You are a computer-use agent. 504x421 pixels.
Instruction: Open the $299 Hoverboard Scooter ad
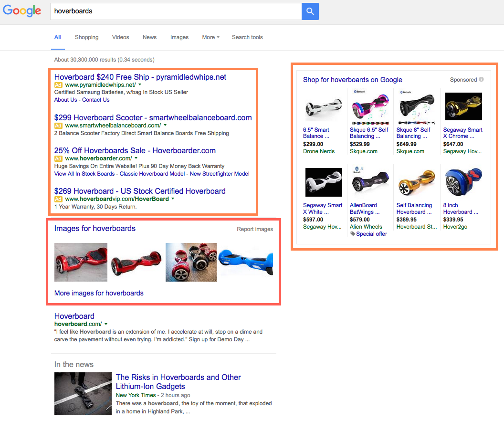pos(153,117)
